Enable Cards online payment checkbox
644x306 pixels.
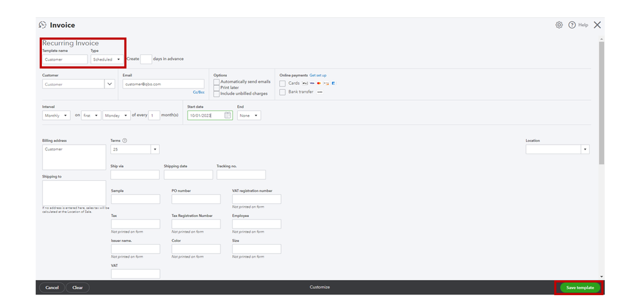click(282, 83)
